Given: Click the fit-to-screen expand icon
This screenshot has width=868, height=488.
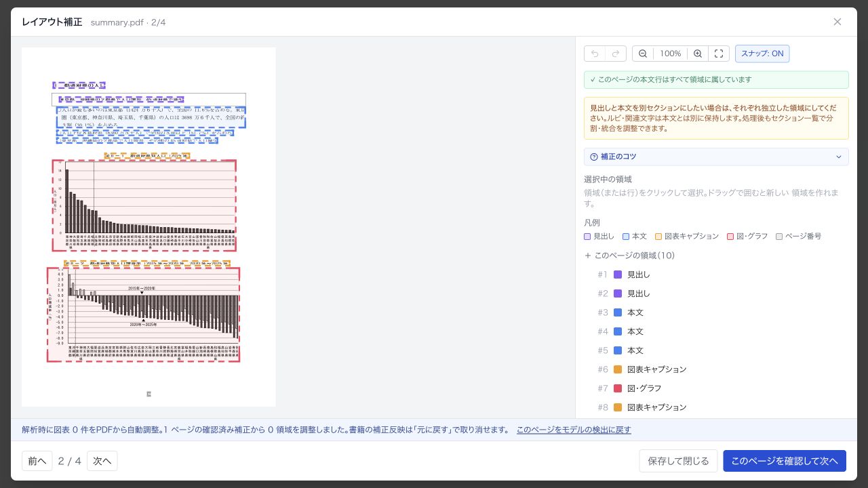Looking at the screenshot, I should 719,54.
